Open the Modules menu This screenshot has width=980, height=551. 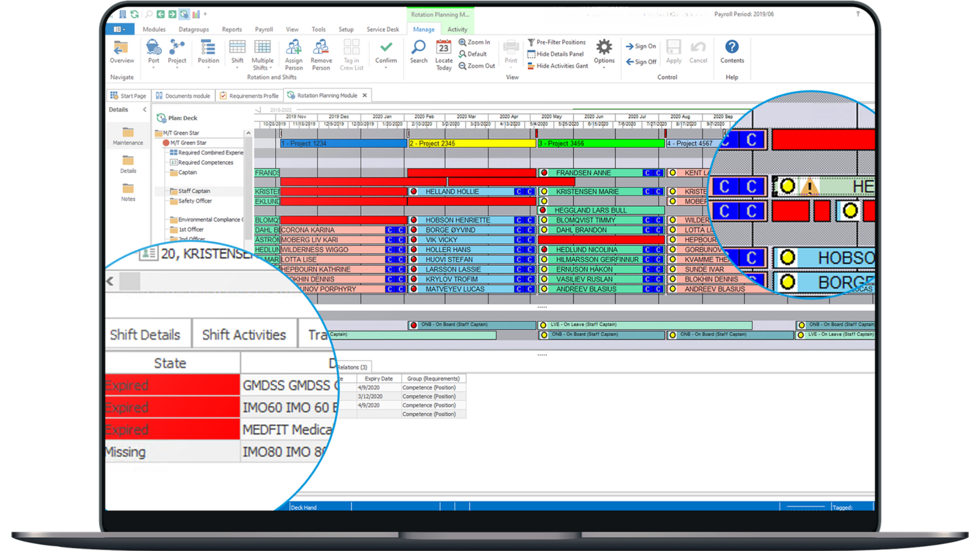click(x=154, y=30)
